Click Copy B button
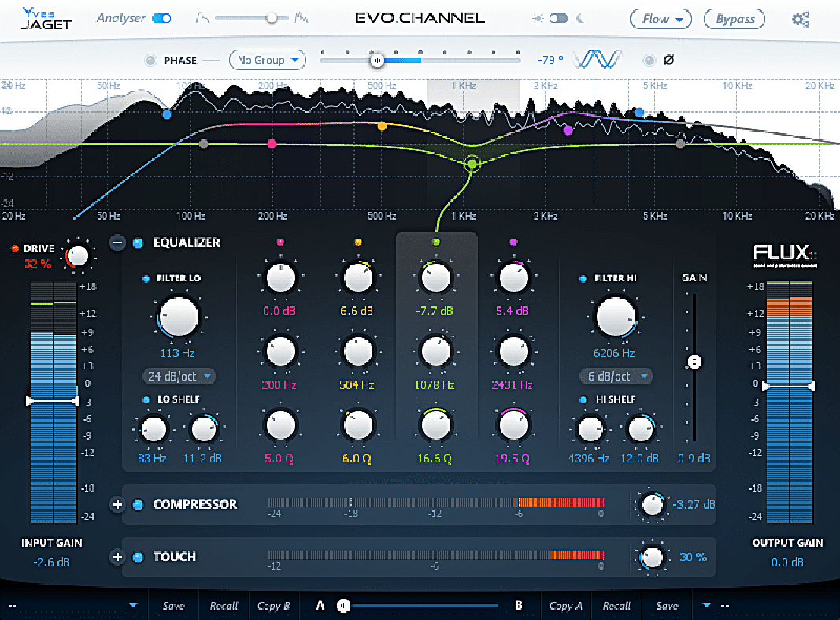This screenshot has height=620, width=840. (273, 606)
